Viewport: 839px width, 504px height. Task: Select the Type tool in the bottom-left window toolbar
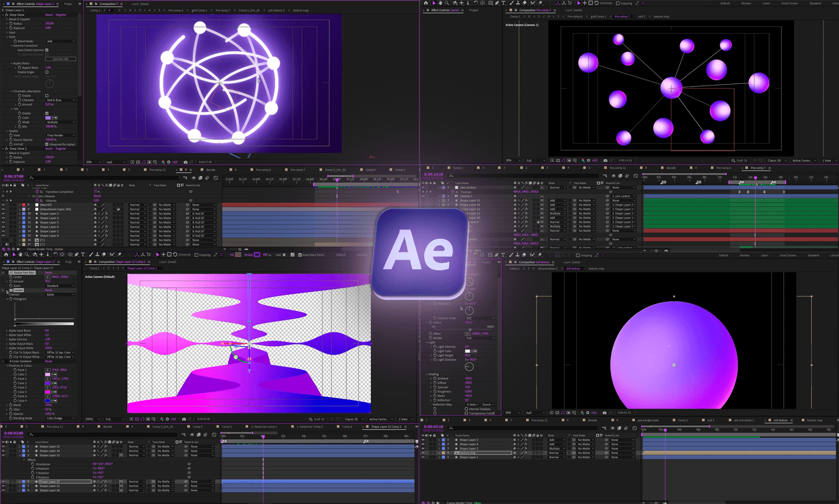click(x=83, y=255)
